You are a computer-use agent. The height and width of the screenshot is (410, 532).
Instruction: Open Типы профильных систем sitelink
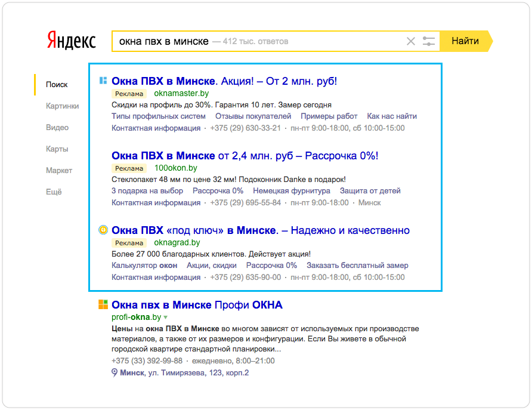click(x=159, y=116)
